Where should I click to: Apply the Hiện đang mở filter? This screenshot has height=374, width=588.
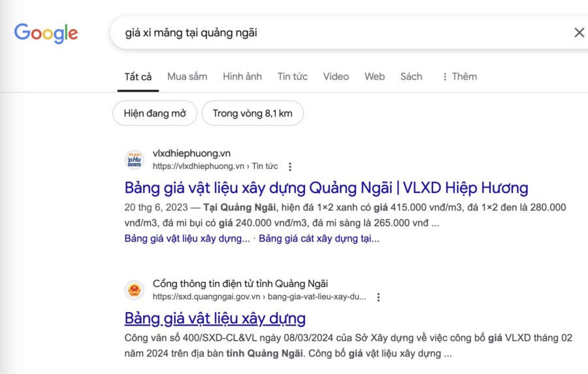155,113
